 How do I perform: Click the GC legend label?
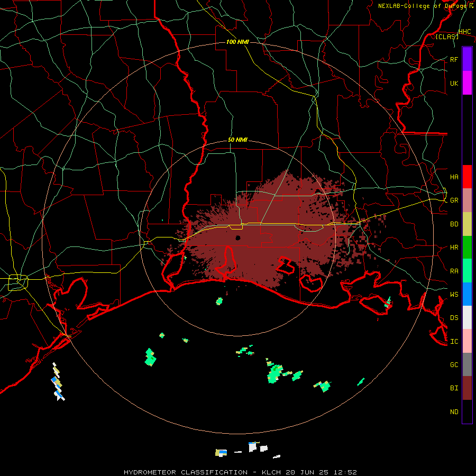[454, 364]
